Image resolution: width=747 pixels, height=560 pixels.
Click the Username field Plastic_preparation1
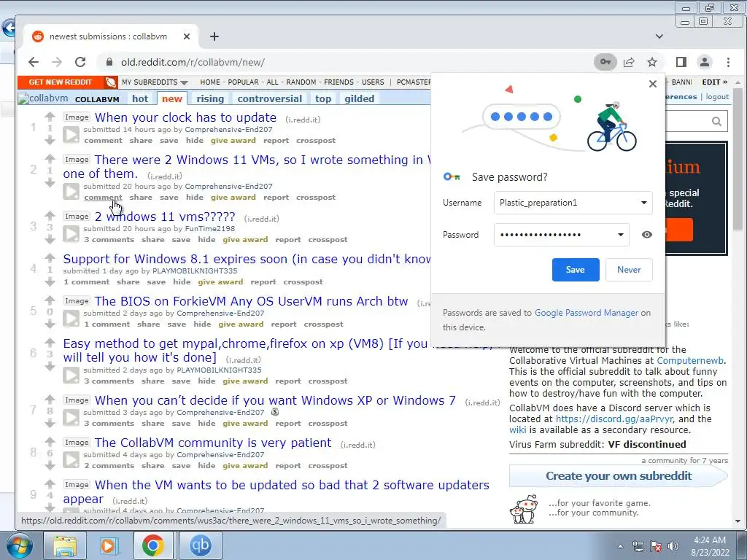(x=573, y=203)
